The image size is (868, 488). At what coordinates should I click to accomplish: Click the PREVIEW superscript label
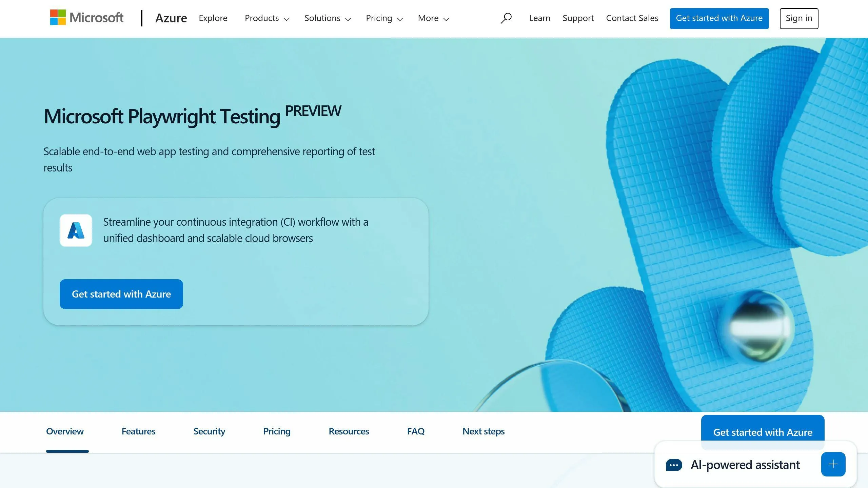click(313, 111)
